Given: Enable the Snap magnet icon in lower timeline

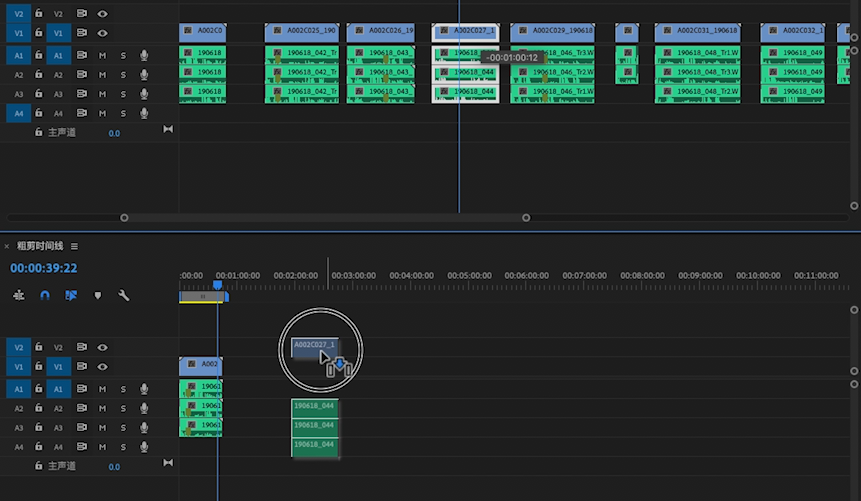Looking at the screenshot, I should pos(45,296).
